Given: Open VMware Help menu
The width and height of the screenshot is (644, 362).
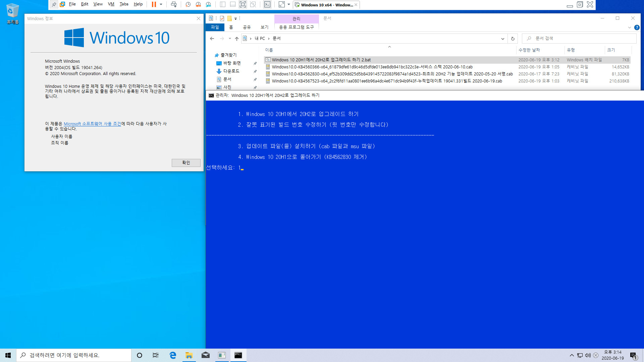Looking at the screenshot, I should point(138,4).
